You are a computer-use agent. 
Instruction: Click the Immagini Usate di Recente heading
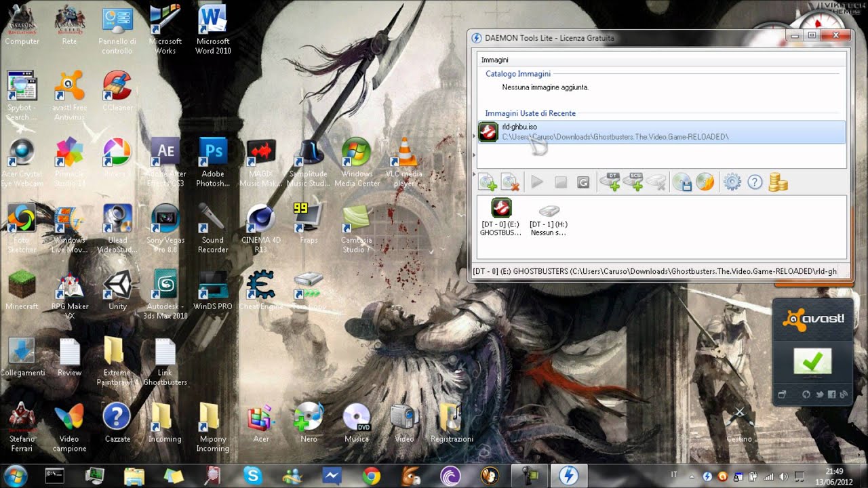(530, 113)
